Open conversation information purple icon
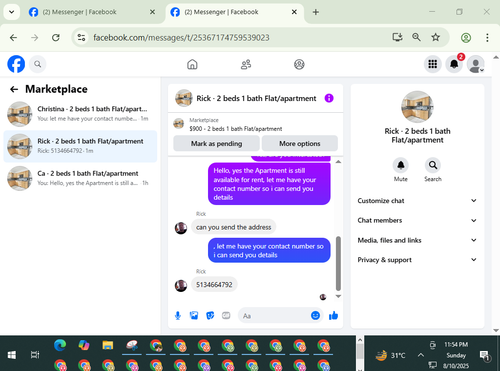Screen dimensions: 500x371 click(x=329, y=98)
